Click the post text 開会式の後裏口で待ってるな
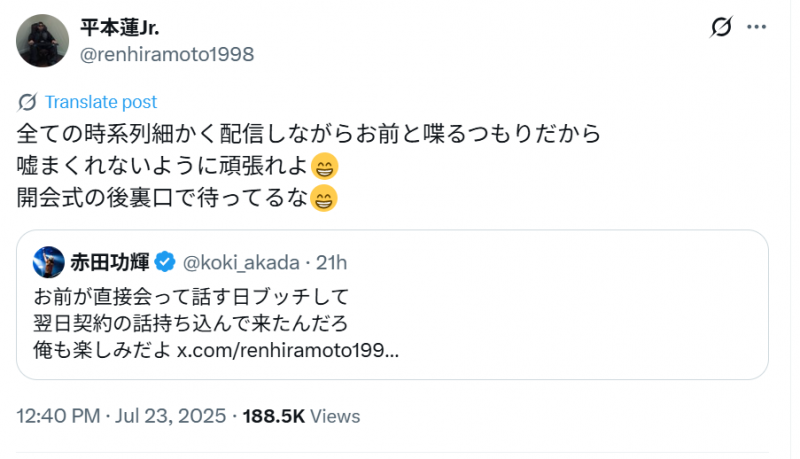This screenshot has height=459, width=800. coord(164,198)
